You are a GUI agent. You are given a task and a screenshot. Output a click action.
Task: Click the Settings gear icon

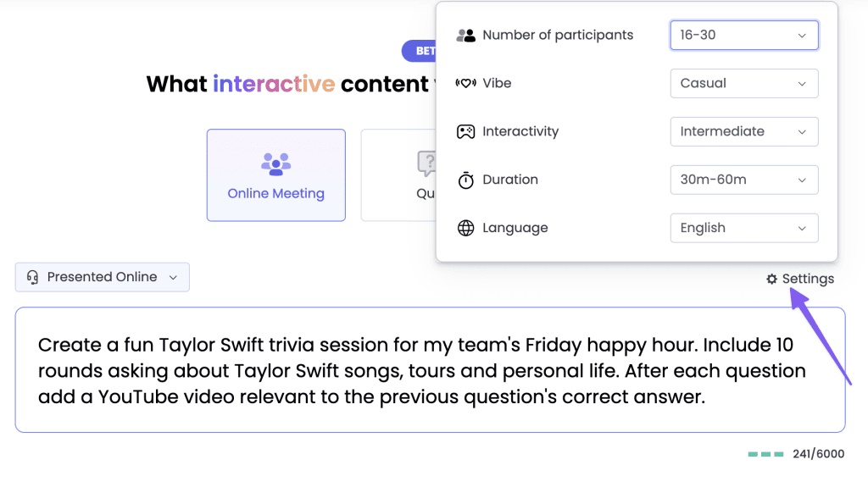tap(771, 279)
